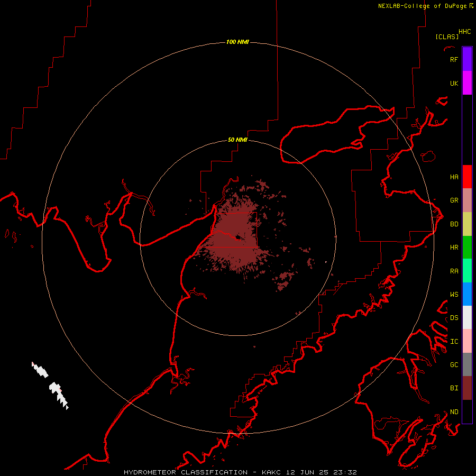Screen dimensions: 476x476
Task: Click the GC gray legend swatch
Action: tap(467, 364)
